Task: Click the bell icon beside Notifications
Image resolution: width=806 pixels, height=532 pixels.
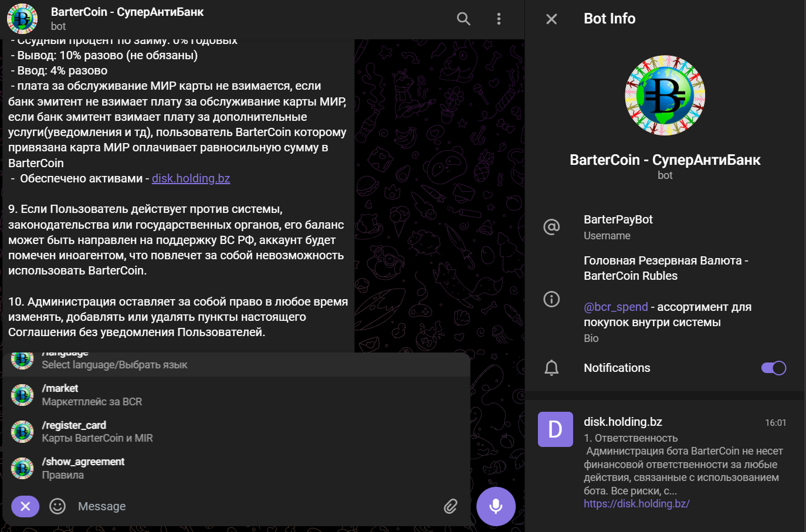Action: tap(551, 368)
